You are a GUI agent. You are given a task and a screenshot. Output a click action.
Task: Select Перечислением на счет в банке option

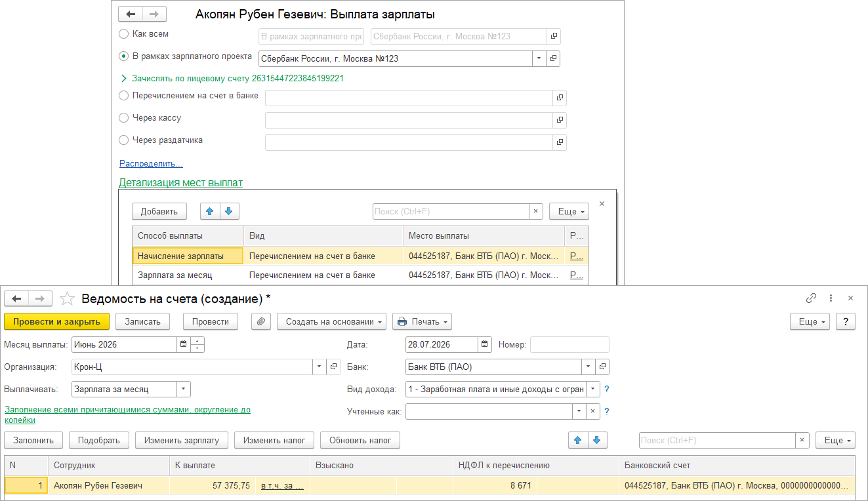coord(123,96)
